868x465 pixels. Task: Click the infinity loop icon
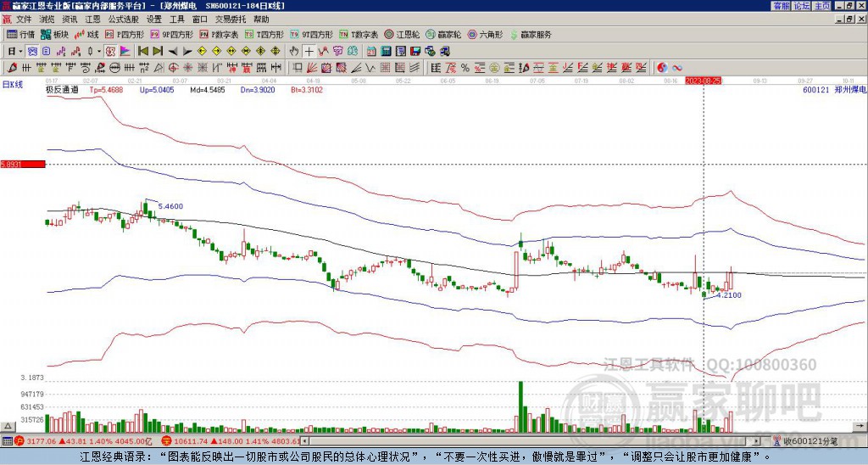[x=677, y=68]
